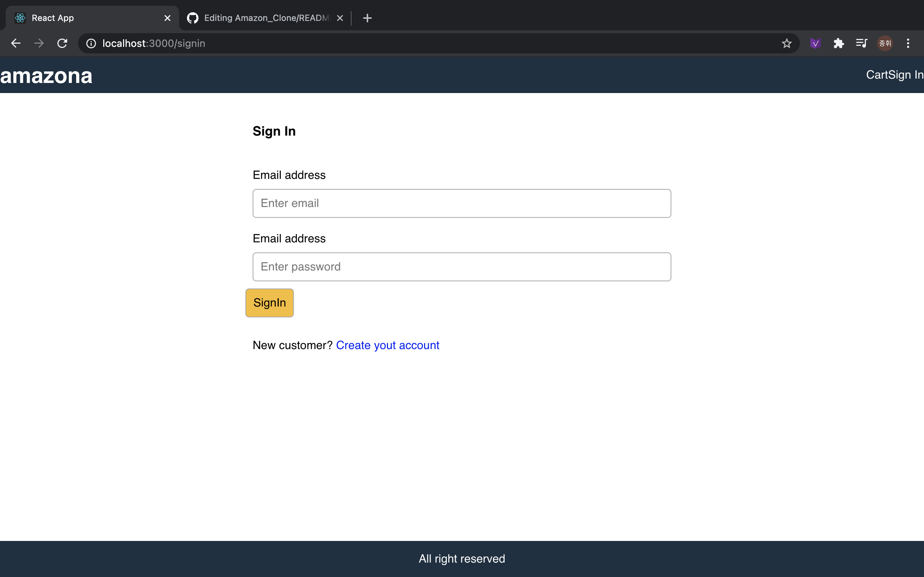View site information icon in address bar

pyautogui.click(x=91, y=44)
